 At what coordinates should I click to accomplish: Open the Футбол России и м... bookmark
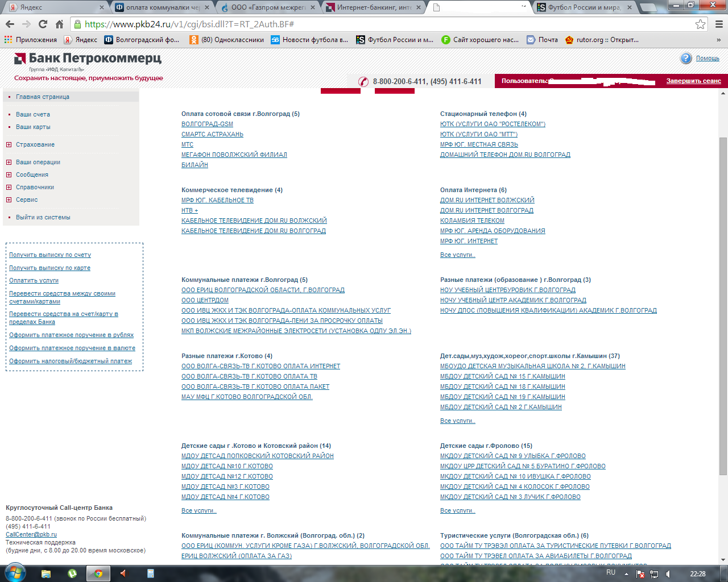[x=395, y=40]
